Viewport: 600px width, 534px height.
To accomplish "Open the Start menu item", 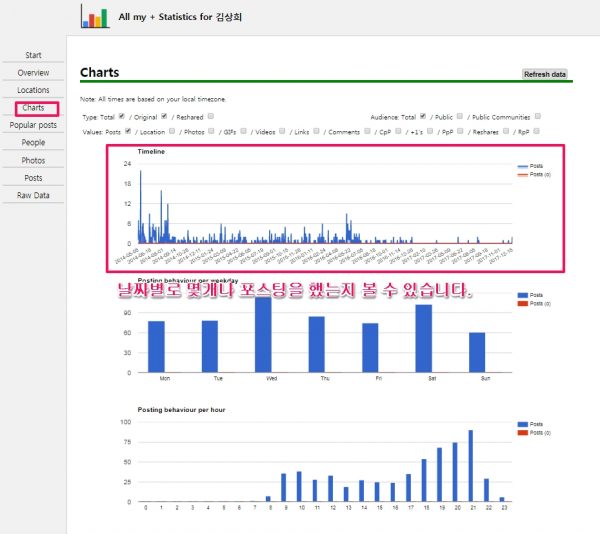I will click(x=33, y=55).
